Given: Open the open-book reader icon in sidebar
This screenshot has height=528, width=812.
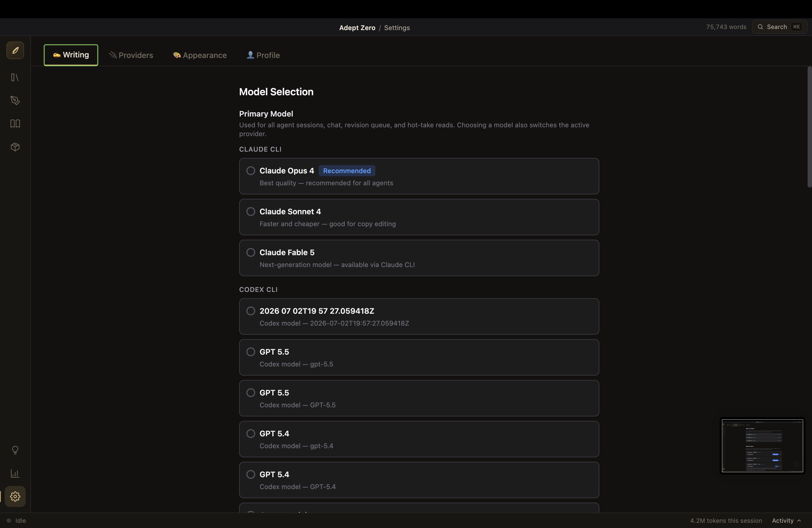Looking at the screenshot, I should click(15, 123).
